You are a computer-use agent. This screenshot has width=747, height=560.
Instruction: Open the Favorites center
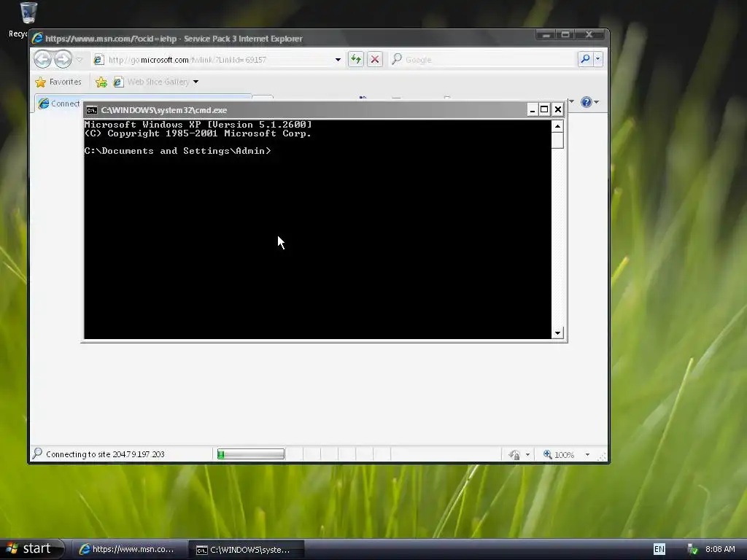pyautogui.click(x=58, y=82)
